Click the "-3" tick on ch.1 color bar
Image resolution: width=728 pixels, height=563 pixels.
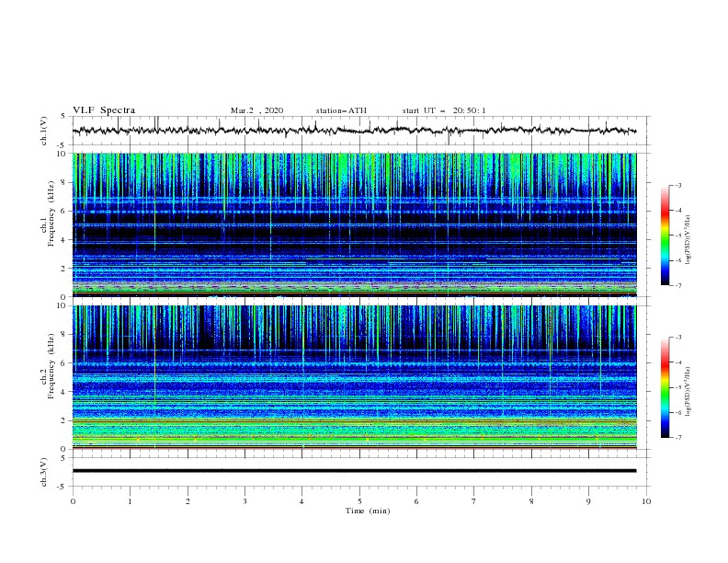point(677,185)
